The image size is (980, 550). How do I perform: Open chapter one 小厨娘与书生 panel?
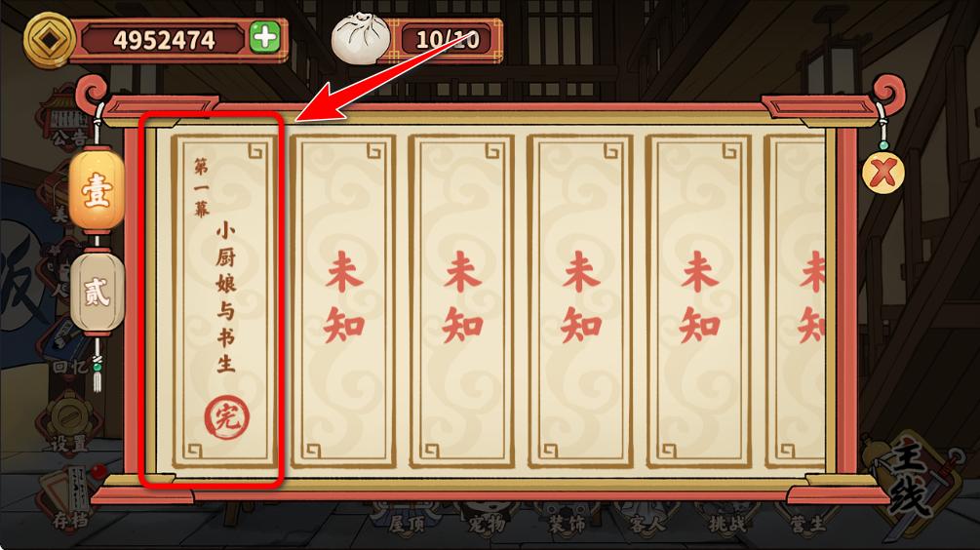(224, 300)
